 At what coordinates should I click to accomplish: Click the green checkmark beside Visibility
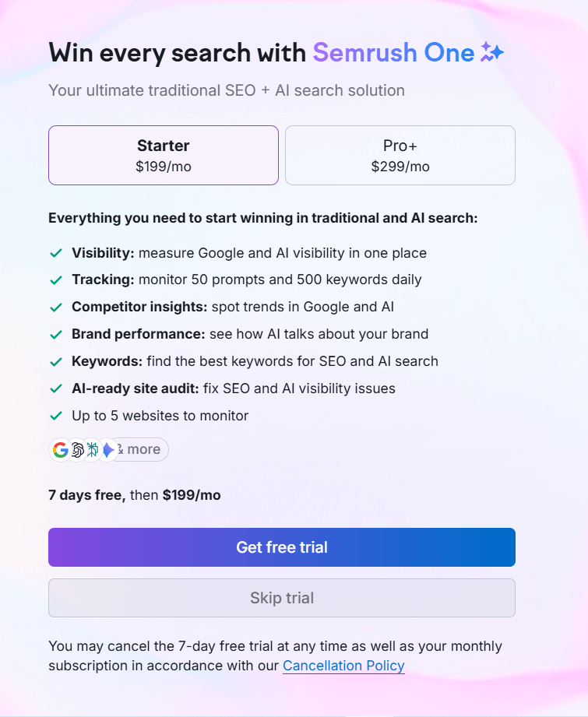tap(55, 252)
